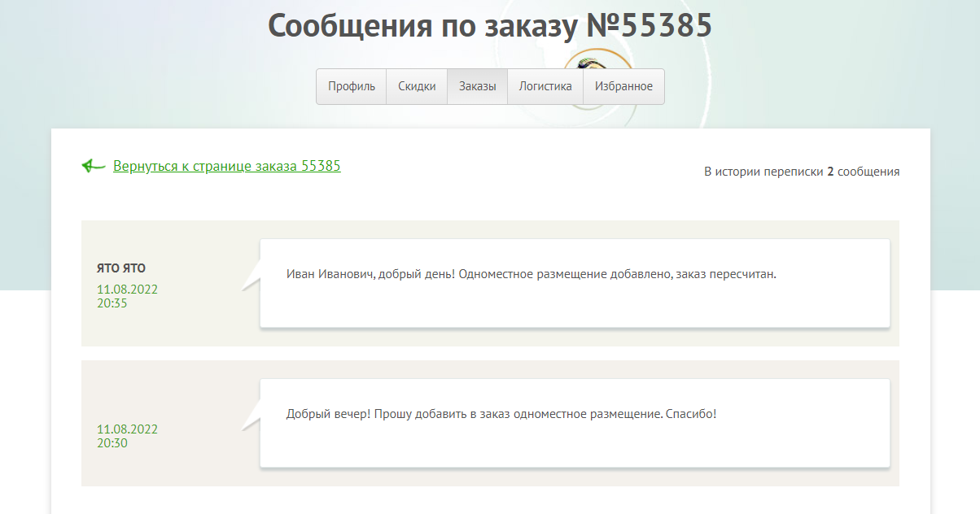Click the speech pointer of the Иван Иванович bubble
The image size is (980, 514).
pyautogui.click(x=252, y=276)
